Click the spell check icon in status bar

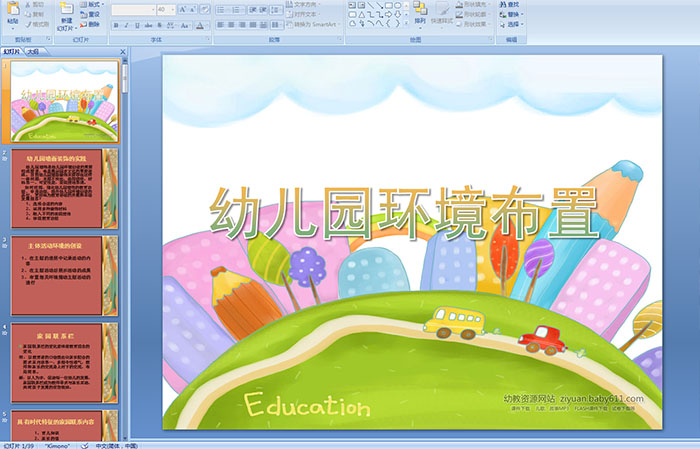(85, 445)
